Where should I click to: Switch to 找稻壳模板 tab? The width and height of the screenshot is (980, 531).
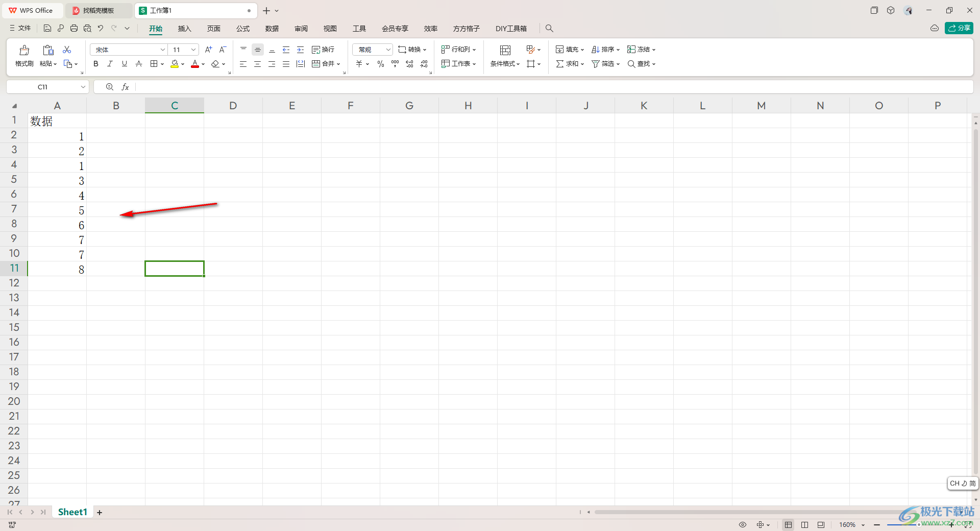coord(99,10)
